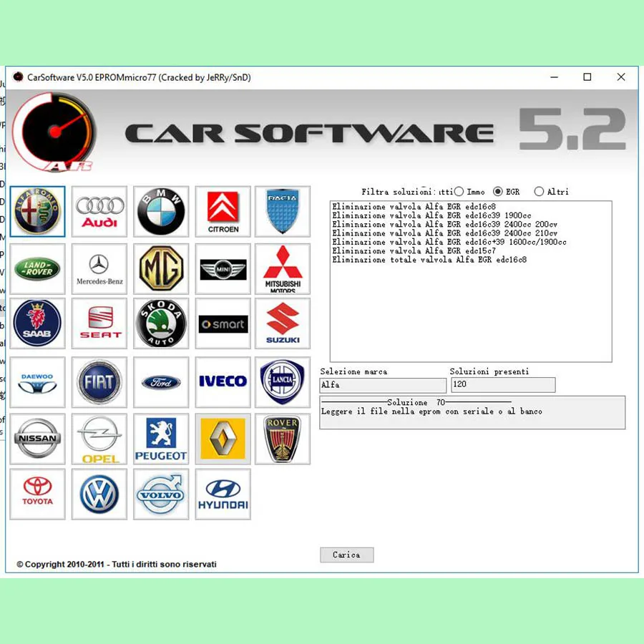Select the EGR filter radio button
The image size is (644, 644).
[x=498, y=191]
